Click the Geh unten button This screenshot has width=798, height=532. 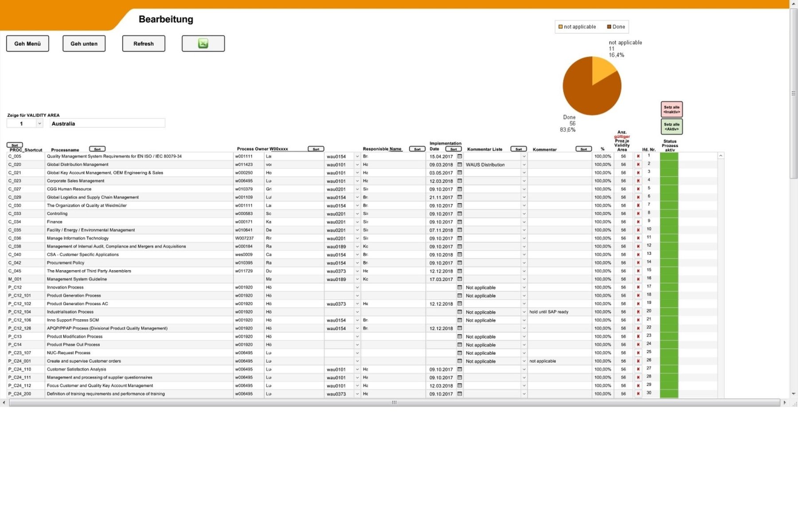click(x=84, y=43)
